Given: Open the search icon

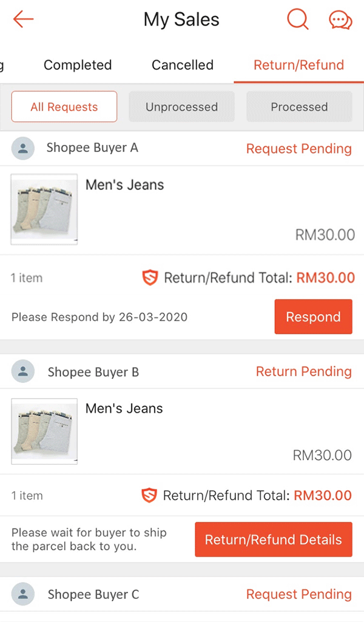Looking at the screenshot, I should [x=297, y=19].
